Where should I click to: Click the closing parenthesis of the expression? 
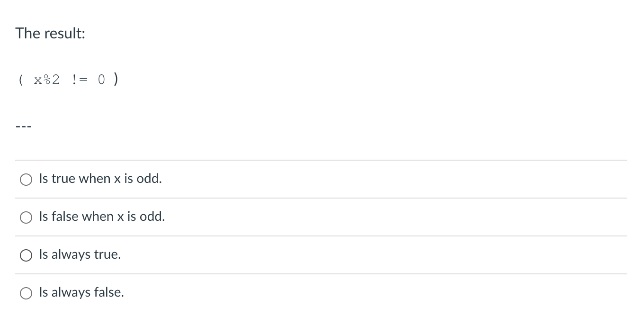click(x=115, y=80)
